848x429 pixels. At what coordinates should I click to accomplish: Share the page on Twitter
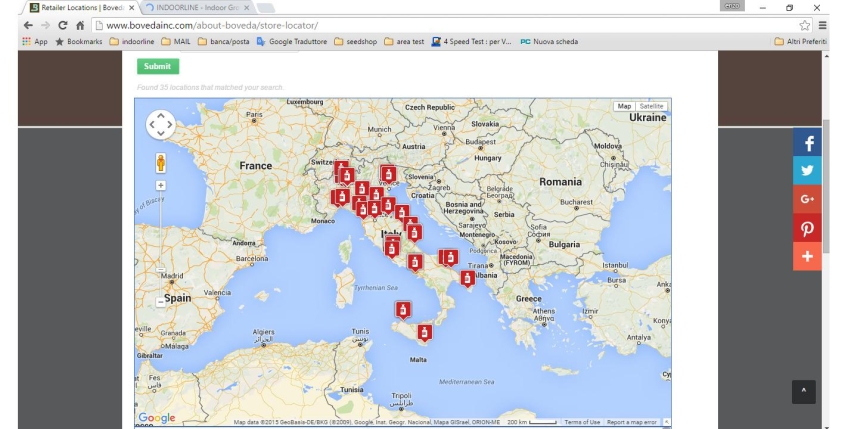tap(807, 171)
